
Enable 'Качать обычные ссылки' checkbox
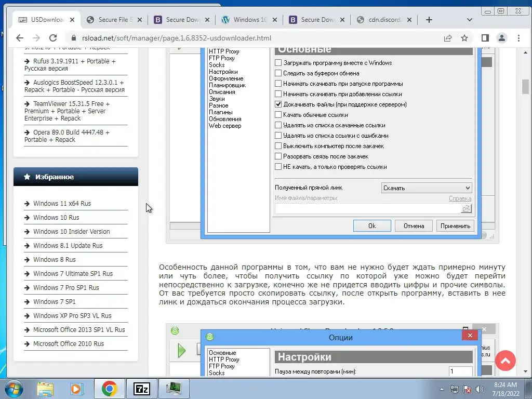tap(278, 115)
